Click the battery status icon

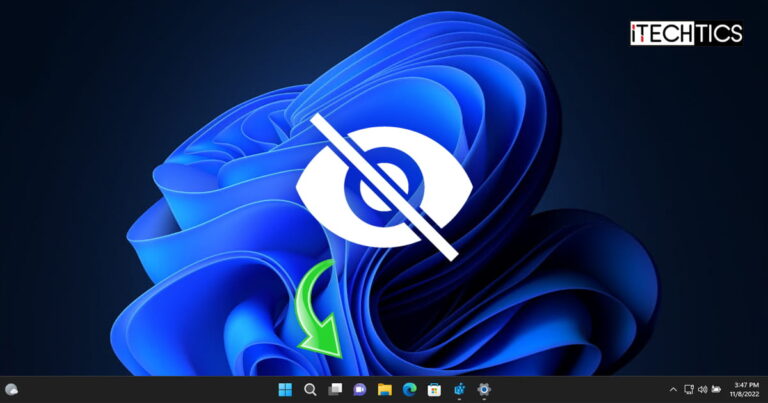pos(716,389)
